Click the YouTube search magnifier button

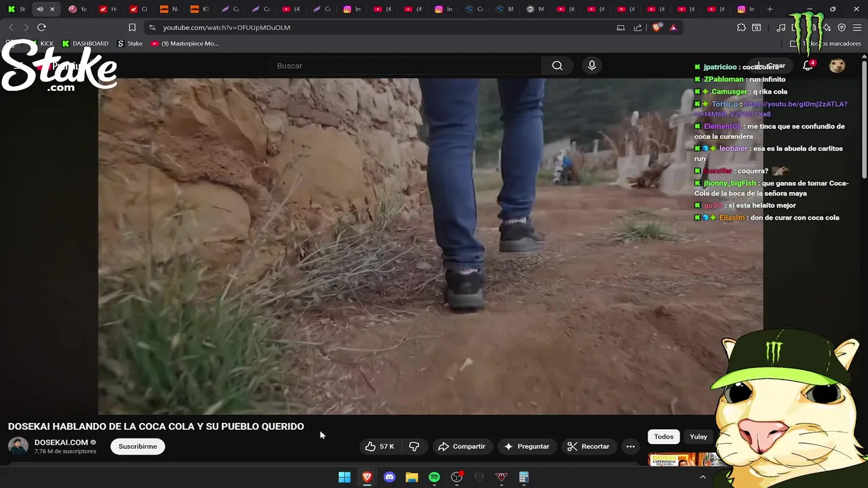coord(557,66)
